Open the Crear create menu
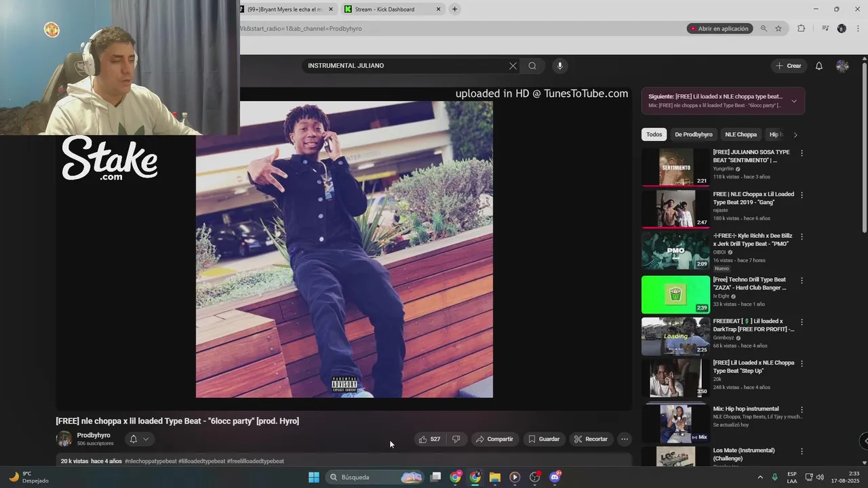Viewport: 868px width, 488px height. coord(789,66)
